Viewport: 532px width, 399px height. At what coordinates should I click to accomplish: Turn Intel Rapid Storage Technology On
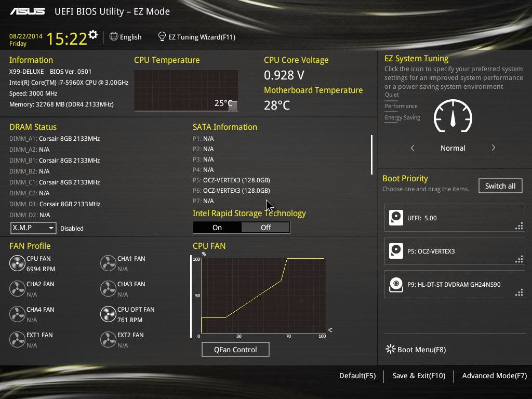[x=217, y=228]
